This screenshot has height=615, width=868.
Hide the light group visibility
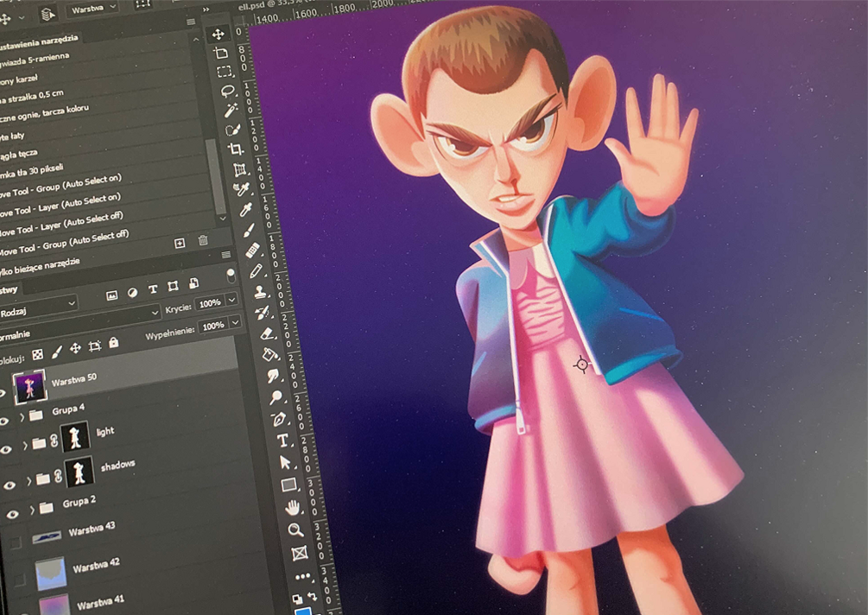coord(6,449)
